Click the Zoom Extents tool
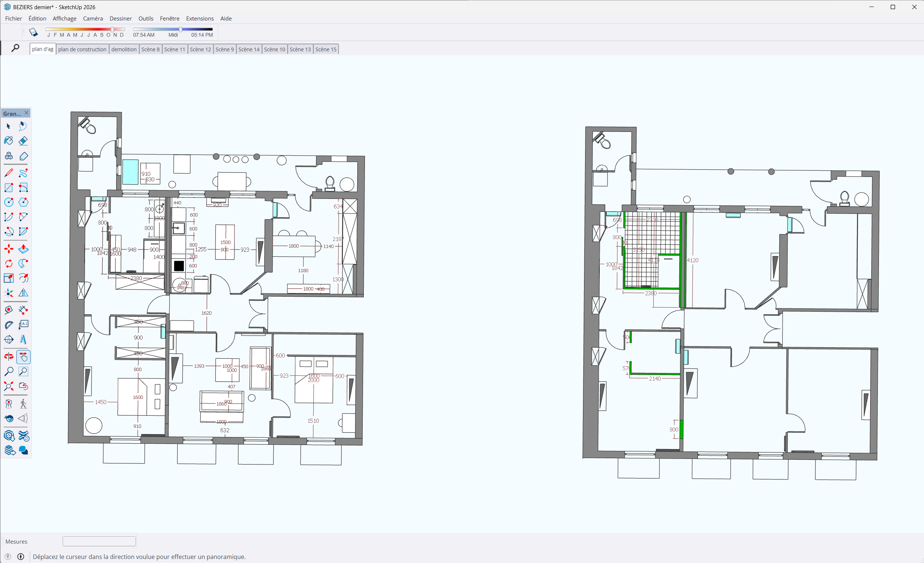The height and width of the screenshot is (563, 924). coord(9,386)
